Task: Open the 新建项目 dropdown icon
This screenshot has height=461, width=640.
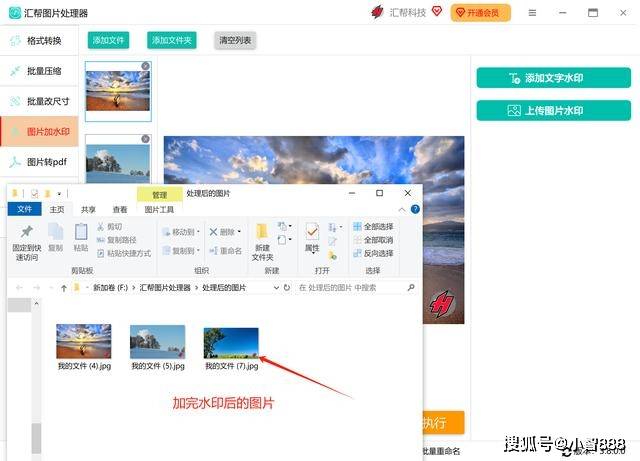Action: (x=284, y=226)
